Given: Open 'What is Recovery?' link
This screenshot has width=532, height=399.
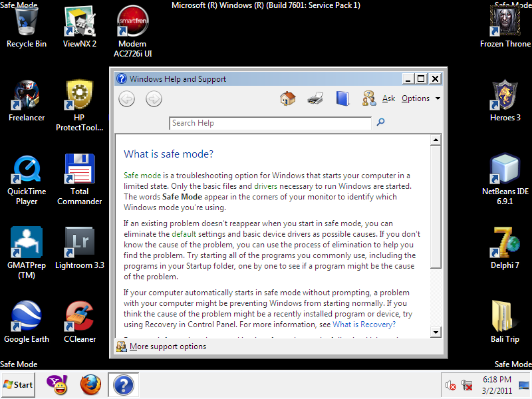Looking at the screenshot, I should (x=364, y=325).
